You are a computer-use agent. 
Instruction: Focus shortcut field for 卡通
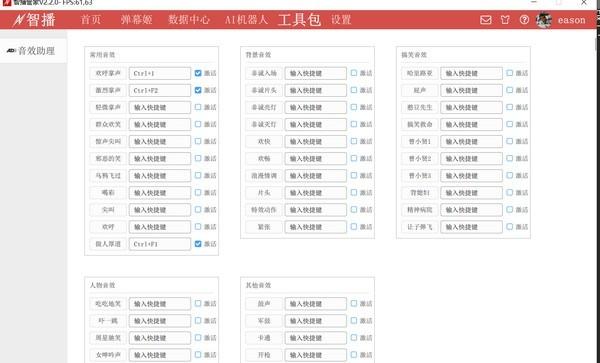[316, 338]
